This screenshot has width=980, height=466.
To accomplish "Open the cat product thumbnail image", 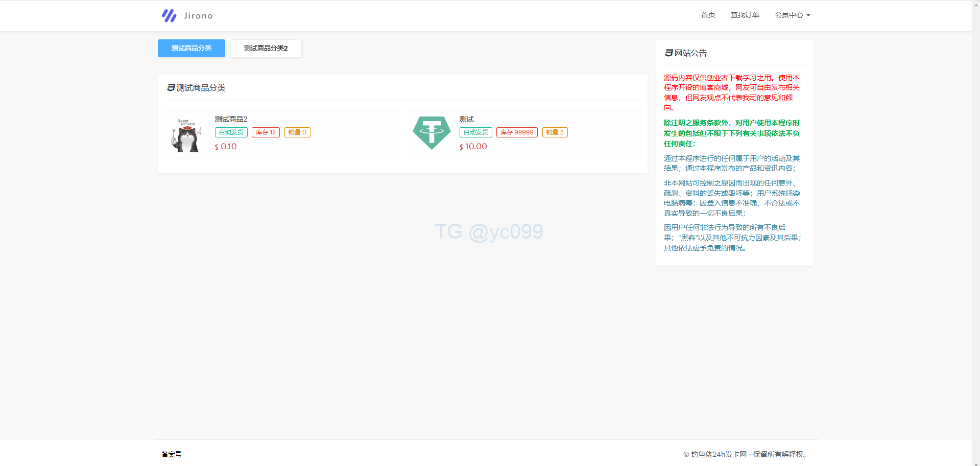I will [x=186, y=135].
